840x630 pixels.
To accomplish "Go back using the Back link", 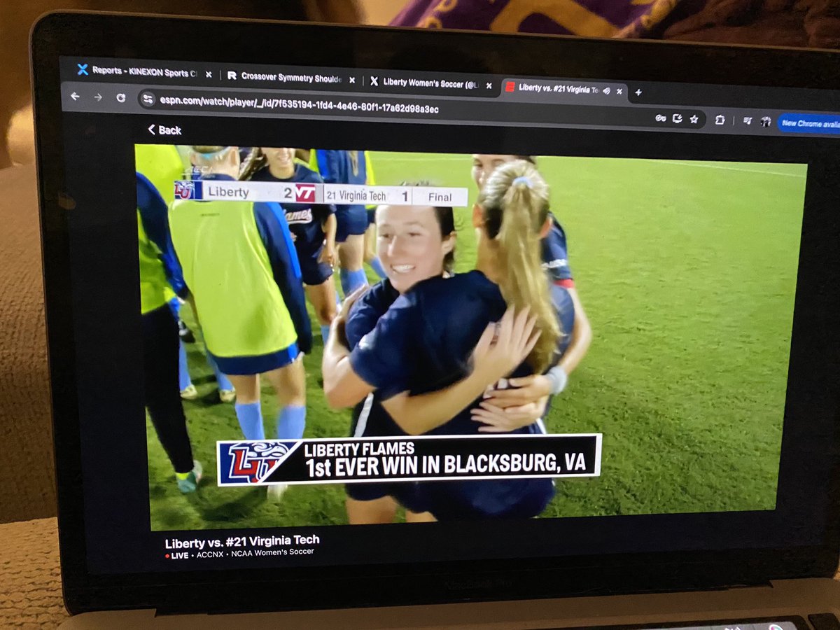I will click(164, 129).
